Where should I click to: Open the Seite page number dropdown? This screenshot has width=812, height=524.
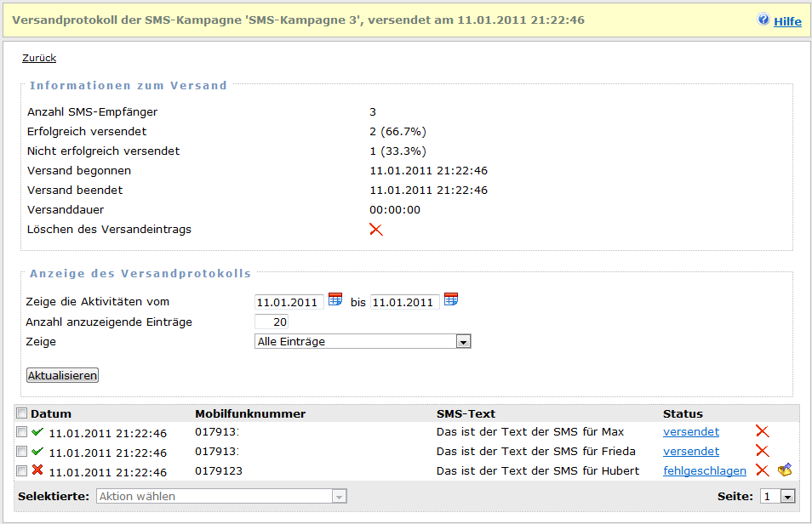click(778, 496)
